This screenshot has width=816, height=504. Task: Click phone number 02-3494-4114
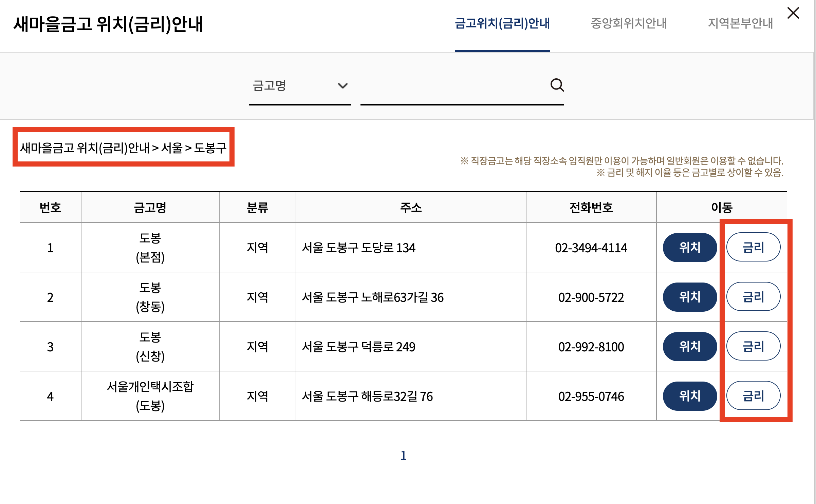[591, 248]
